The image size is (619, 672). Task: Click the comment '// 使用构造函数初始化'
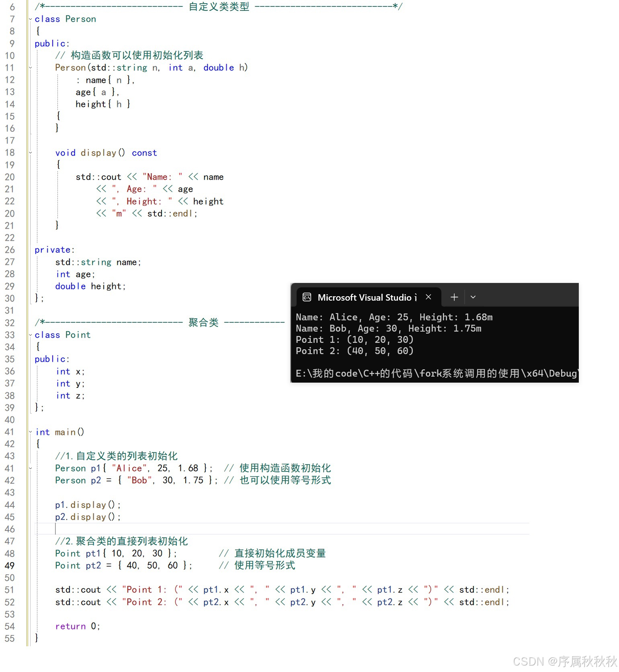pos(278,468)
